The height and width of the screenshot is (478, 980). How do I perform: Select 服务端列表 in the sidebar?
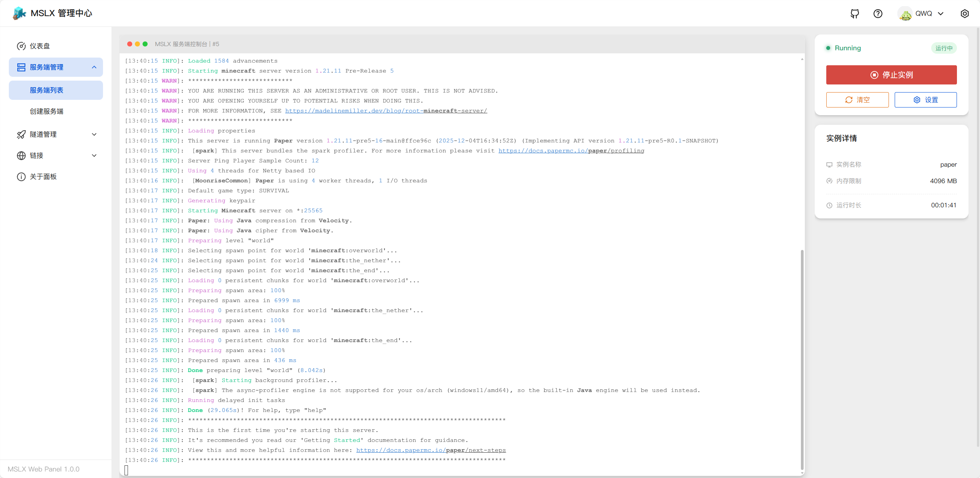(47, 90)
